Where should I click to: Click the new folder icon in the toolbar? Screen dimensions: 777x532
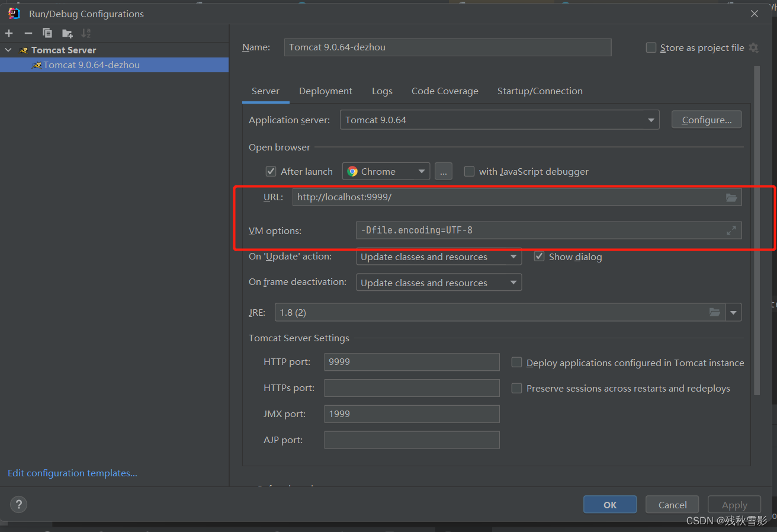(67, 33)
